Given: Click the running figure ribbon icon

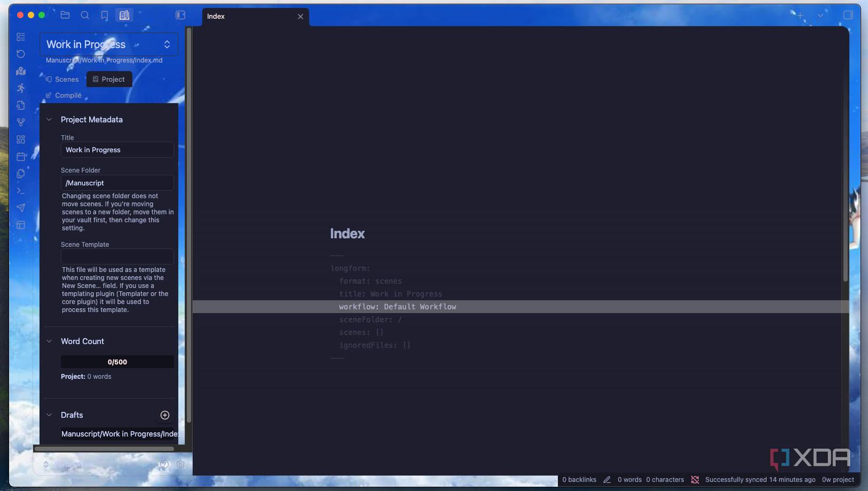Looking at the screenshot, I should (x=21, y=88).
